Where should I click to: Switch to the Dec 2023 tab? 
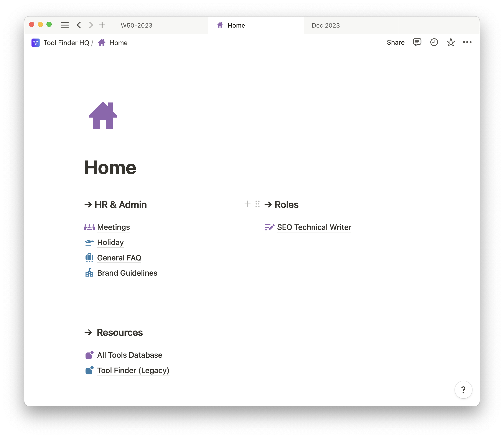pos(325,25)
